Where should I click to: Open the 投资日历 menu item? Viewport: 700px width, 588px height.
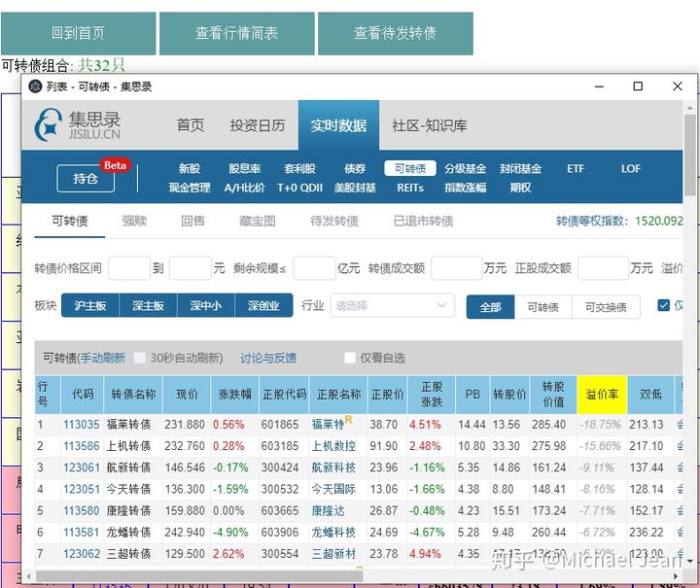tap(258, 125)
